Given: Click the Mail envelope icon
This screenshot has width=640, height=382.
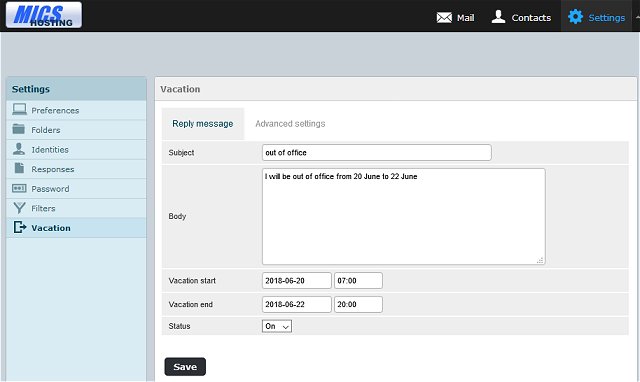Looking at the screenshot, I should coord(444,18).
